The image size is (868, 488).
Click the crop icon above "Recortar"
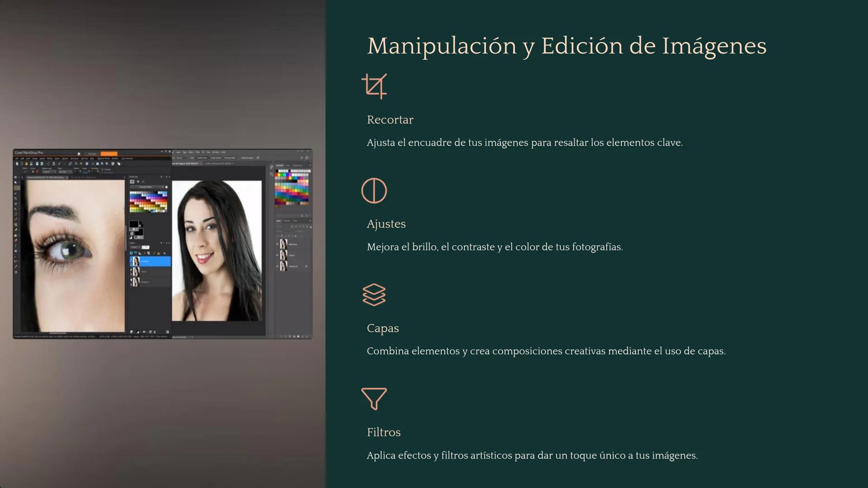tap(374, 86)
